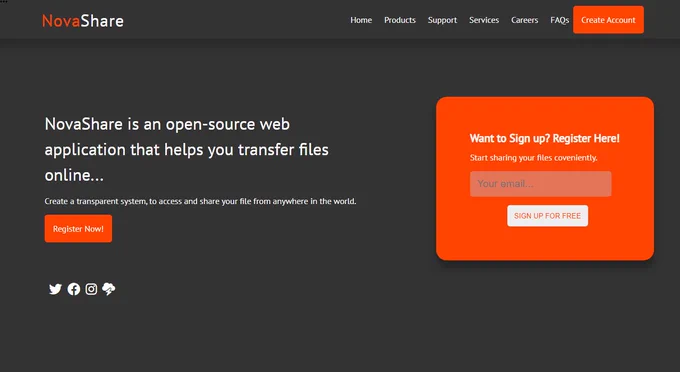Open the Facebook social icon

(74, 289)
